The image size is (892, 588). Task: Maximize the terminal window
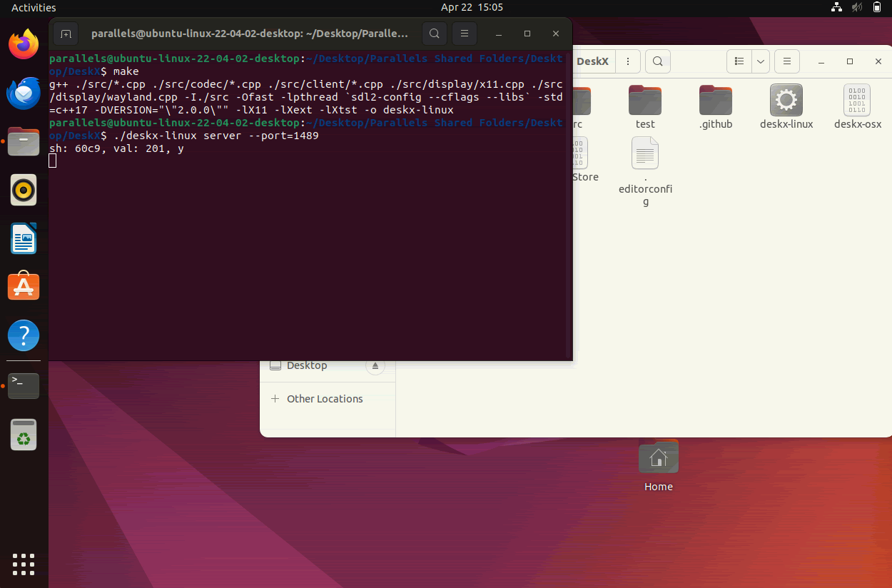pyautogui.click(x=527, y=34)
